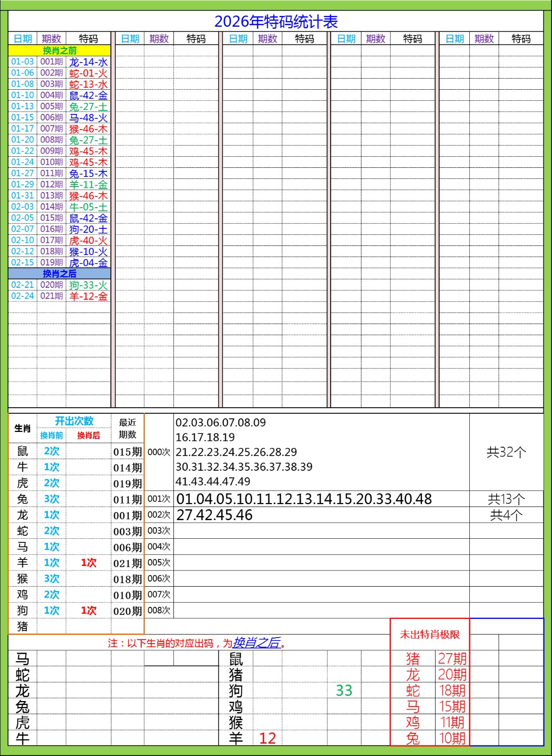The image size is (552, 756).
Task: Click the "共13个" count cell
Action: point(506,499)
